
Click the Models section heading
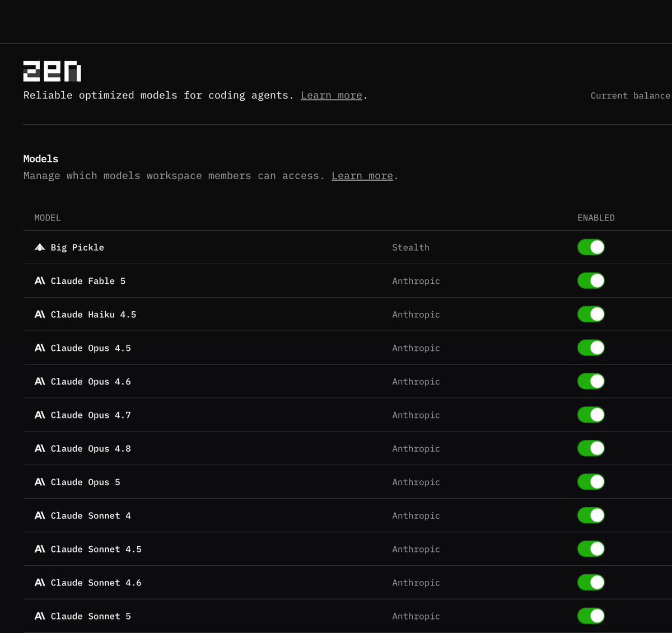[41, 159]
